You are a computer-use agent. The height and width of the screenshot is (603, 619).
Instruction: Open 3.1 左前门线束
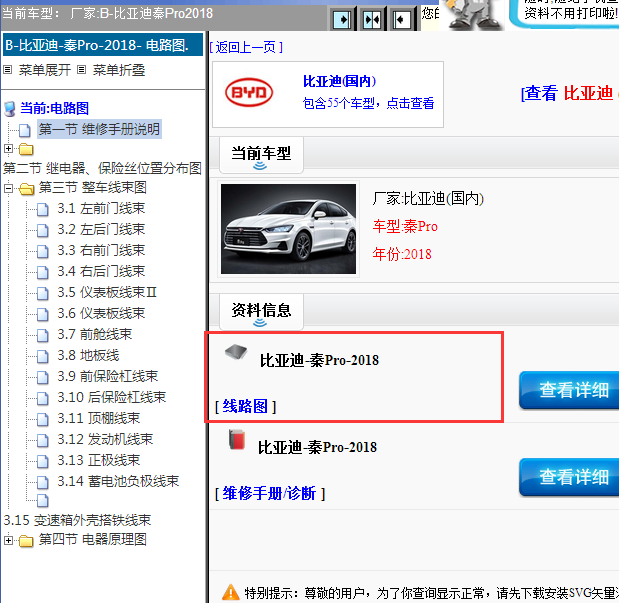(x=101, y=209)
